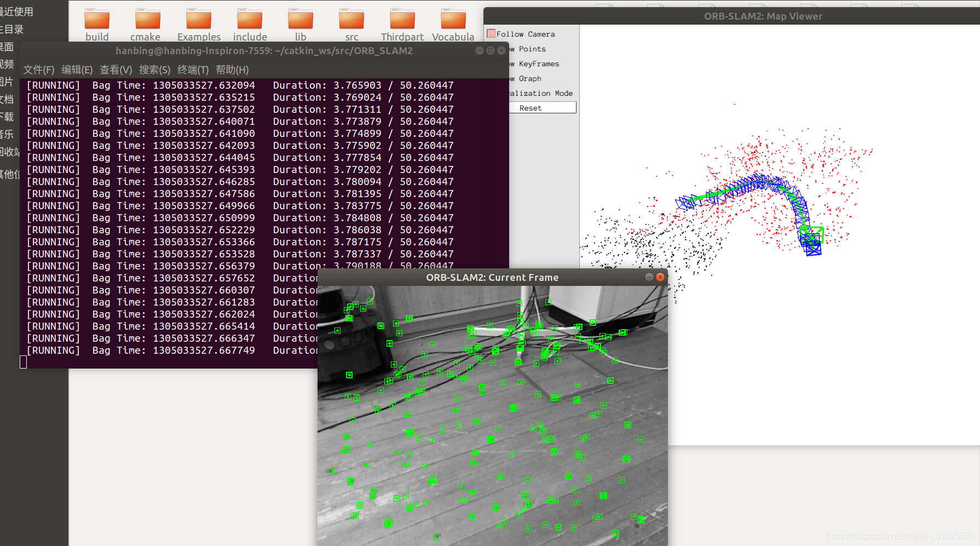Open the 搜索(S) terminal menu
This screenshot has width=980, height=546.
(x=155, y=70)
